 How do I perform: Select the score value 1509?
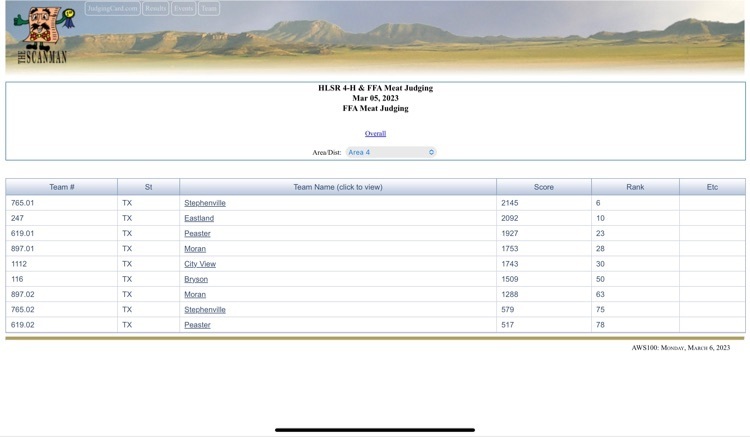[x=510, y=279]
